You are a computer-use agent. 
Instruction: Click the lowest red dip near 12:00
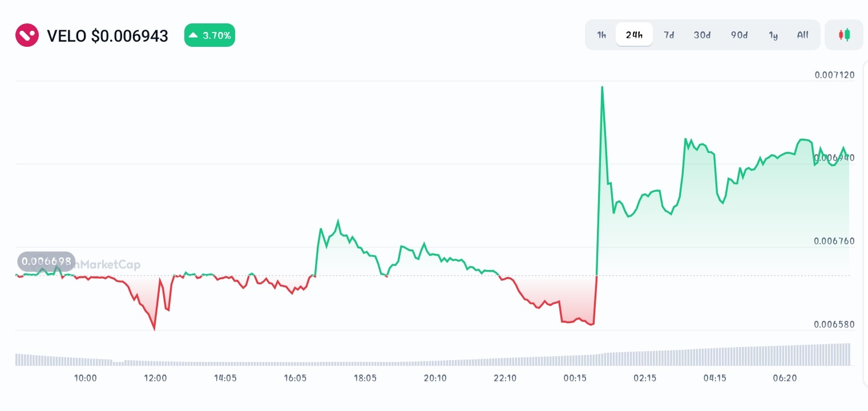point(154,329)
